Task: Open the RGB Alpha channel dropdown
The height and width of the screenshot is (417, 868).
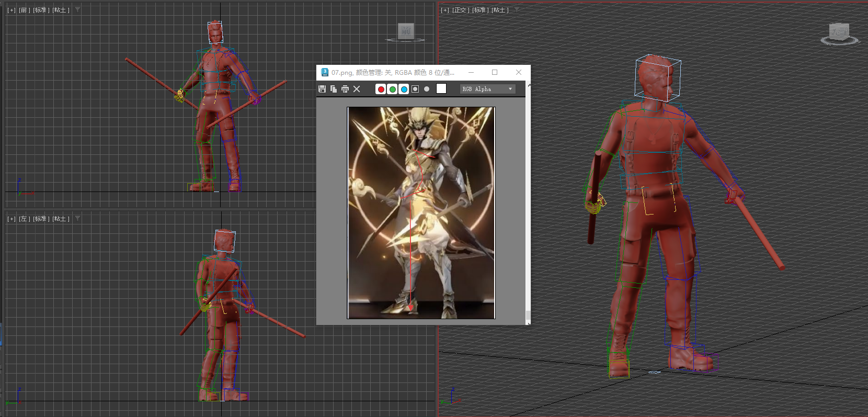Action: (487, 89)
